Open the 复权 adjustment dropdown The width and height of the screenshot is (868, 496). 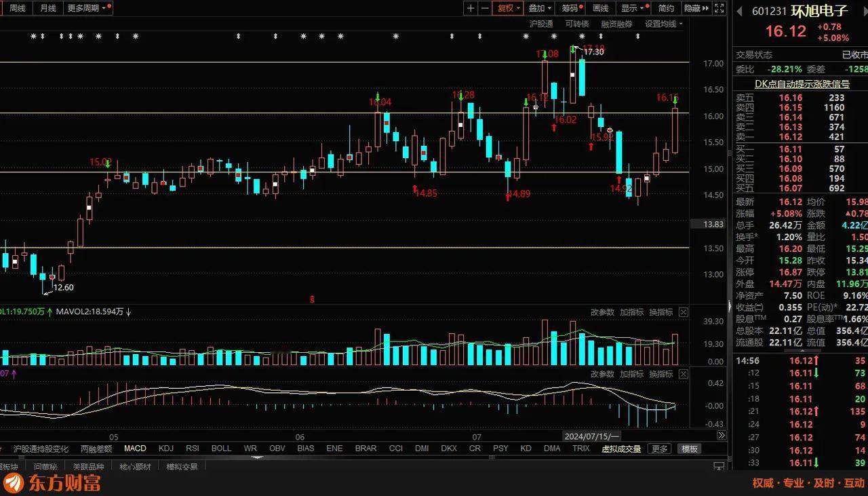point(509,8)
